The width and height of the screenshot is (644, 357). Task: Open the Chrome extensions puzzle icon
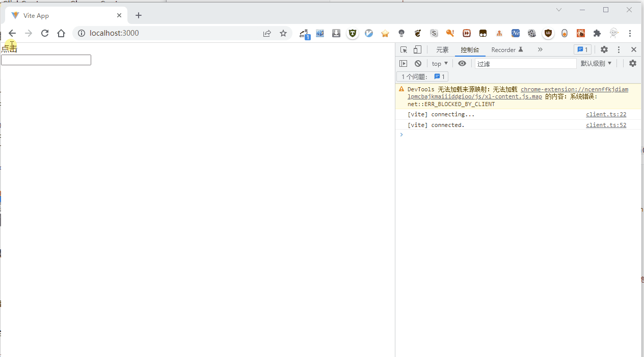coord(597,33)
